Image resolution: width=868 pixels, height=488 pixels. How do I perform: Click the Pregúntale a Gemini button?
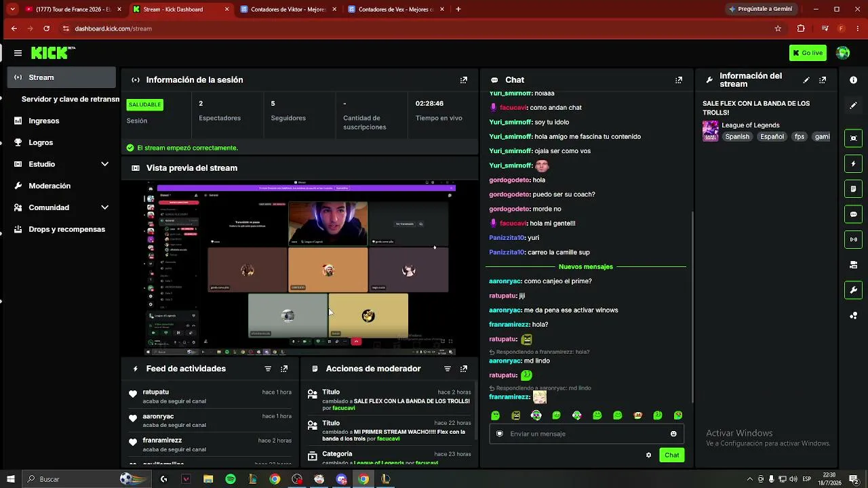pos(759,9)
